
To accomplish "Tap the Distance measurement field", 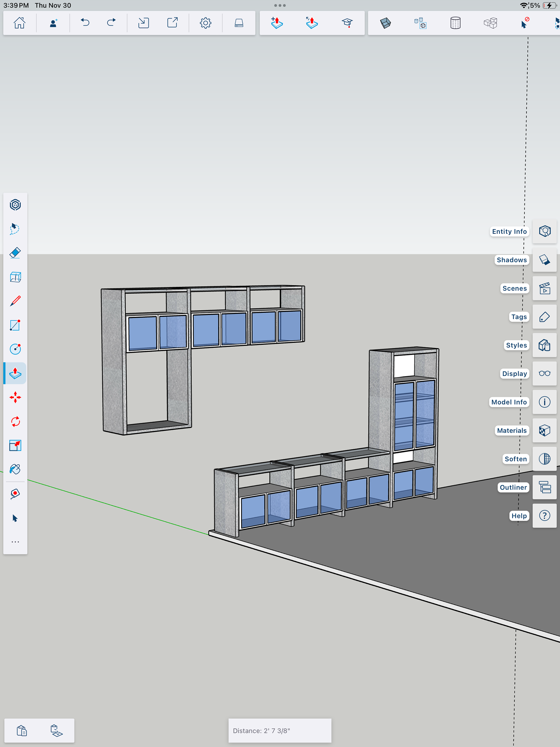I will pos(280,730).
